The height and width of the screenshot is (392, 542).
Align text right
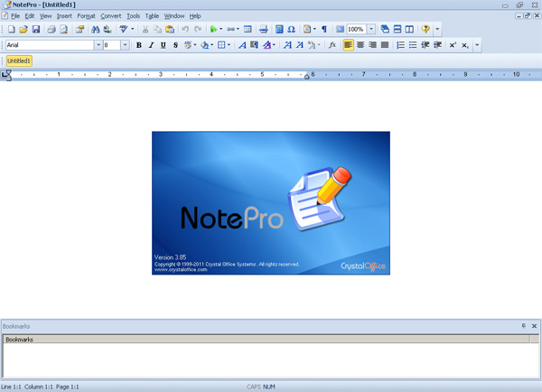click(x=372, y=45)
